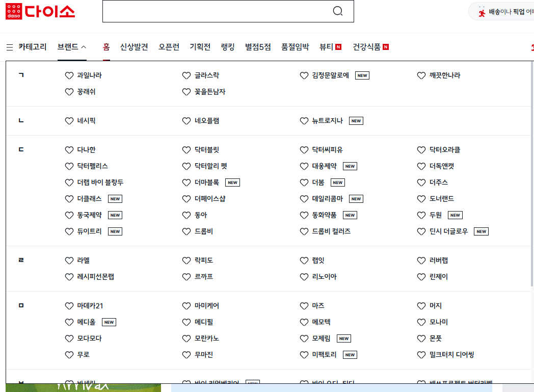The height and width of the screenshot is (392, 534).
Task: Go to the 락피도 brand link
Action: [x=204, y=260]
